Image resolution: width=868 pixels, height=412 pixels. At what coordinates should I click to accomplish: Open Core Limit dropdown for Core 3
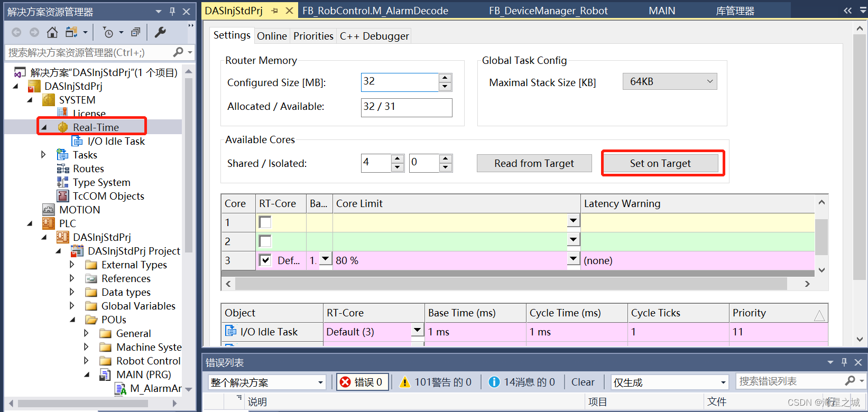pyautogui.click(x=574, y=258)
